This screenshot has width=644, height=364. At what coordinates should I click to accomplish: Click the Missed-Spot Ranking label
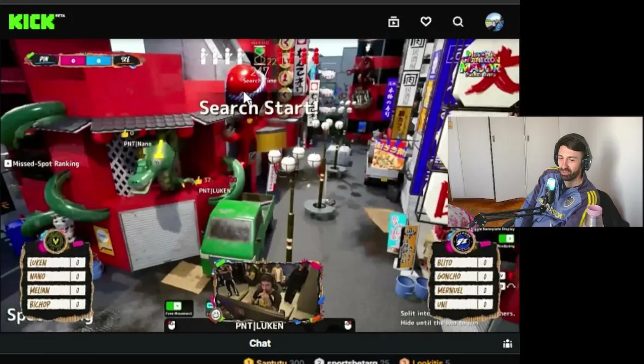coord(46,164)
